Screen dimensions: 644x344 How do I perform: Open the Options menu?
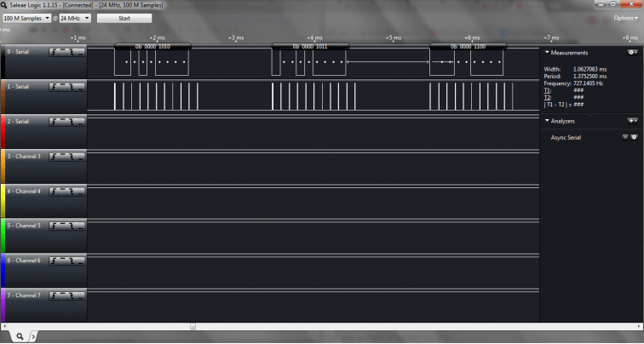click(x=625, y=18)
